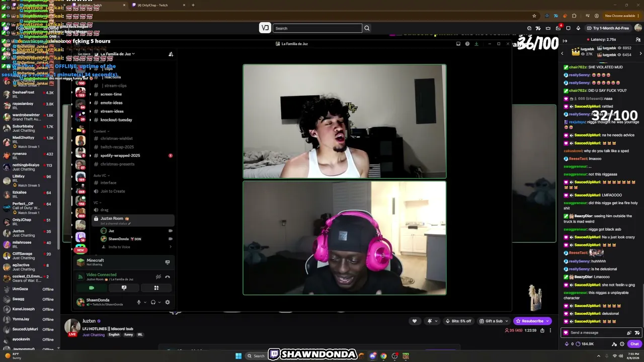Open the chat community users list
The width and height of the screenshot is (644, 362).
click(x=638, y=40)
